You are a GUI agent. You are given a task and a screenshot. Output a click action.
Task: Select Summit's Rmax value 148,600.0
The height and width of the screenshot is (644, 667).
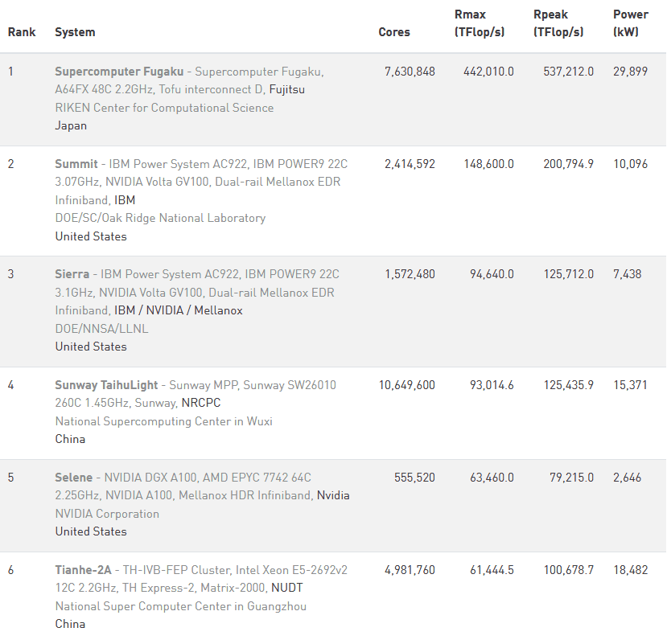pos(488,164)
